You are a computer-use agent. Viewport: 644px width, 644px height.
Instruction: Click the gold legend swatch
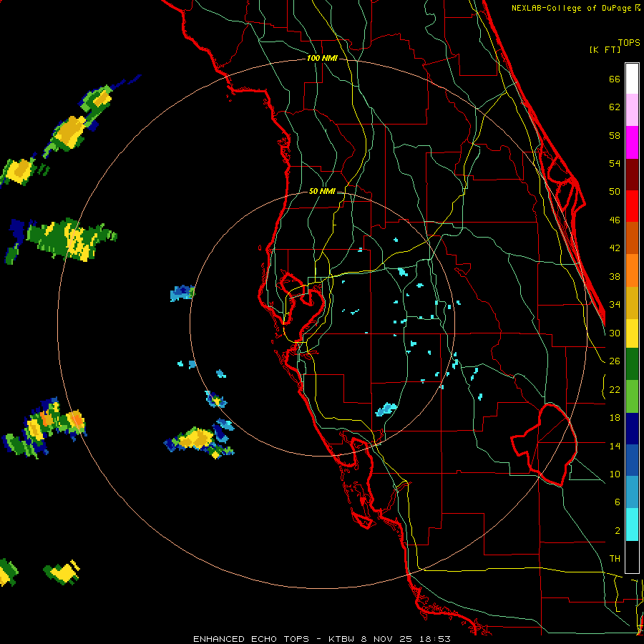pyautogui.click(x=632, y=303)
